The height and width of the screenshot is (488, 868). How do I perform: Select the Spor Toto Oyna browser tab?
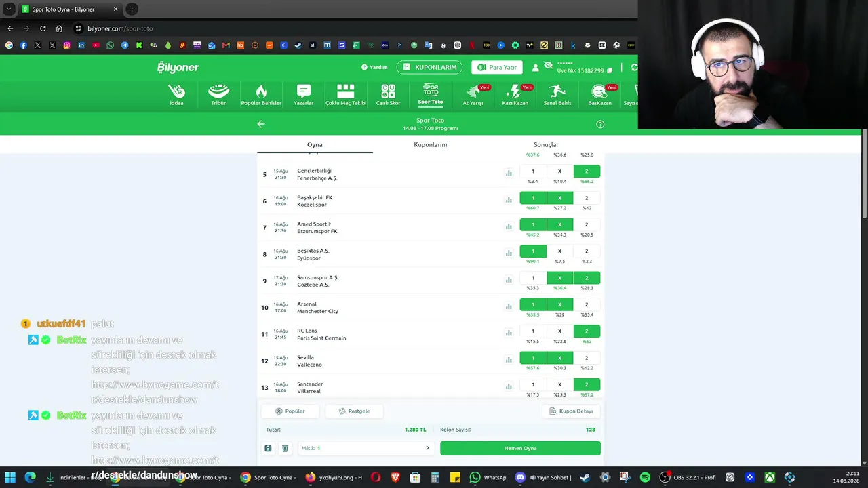pos(69,9)
